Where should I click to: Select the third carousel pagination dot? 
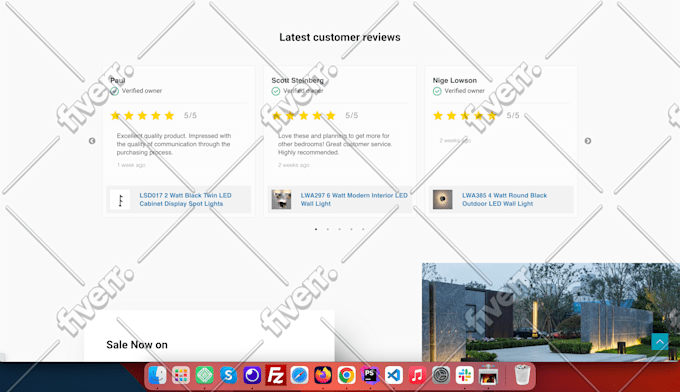[x=340, y=229]
